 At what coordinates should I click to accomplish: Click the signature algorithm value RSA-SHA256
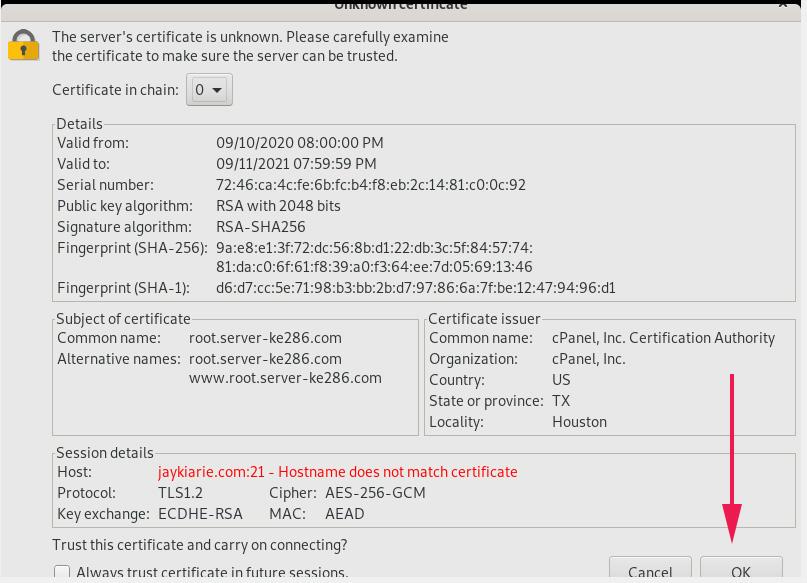click(x=260, y=227)
